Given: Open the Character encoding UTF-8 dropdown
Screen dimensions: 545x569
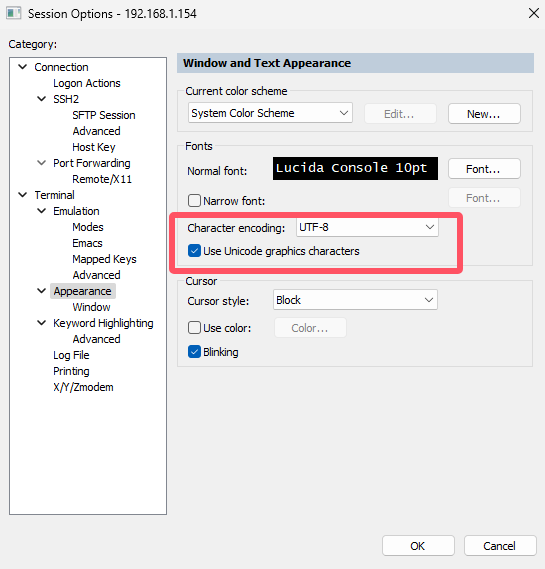Looking at the screenshot, I should pos(367,227).
